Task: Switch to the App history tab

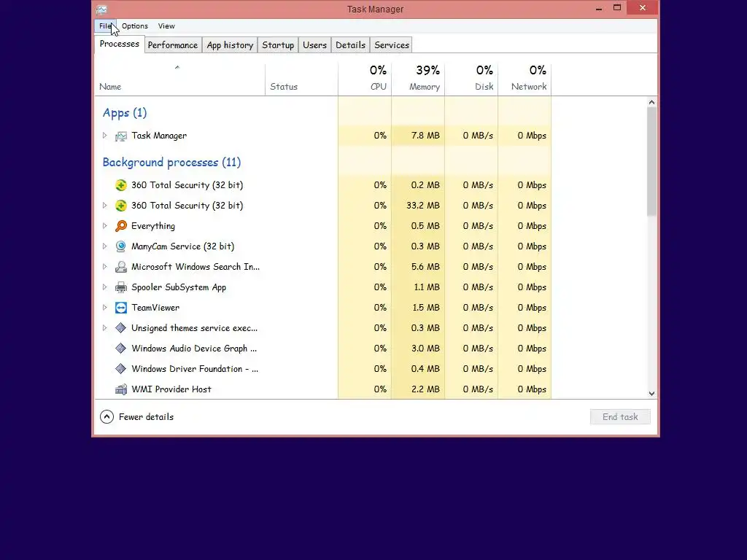Action: [230, 45]
